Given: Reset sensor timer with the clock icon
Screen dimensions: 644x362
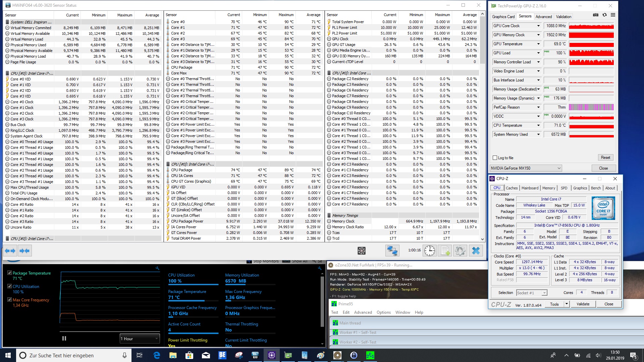Looking at the screenshot, I should pos(429,251).
